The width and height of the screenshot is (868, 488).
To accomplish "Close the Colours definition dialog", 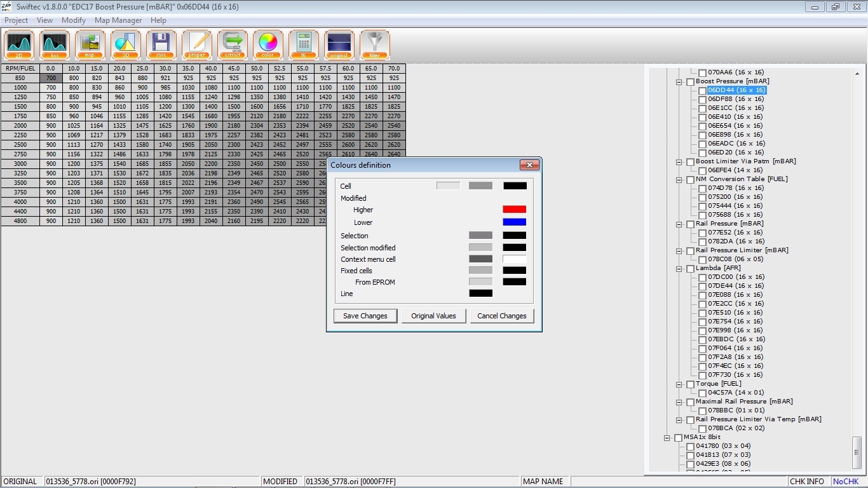I will pos(529,165).
